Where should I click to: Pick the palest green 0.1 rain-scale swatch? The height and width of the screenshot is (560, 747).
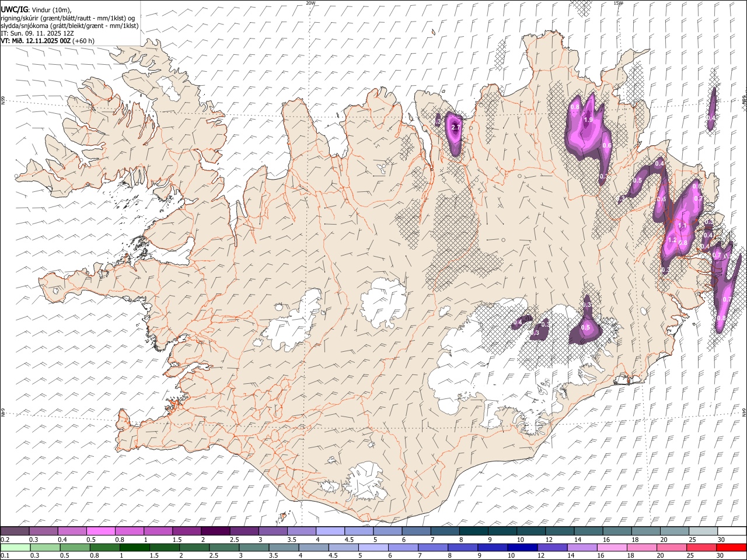(15, 547)
